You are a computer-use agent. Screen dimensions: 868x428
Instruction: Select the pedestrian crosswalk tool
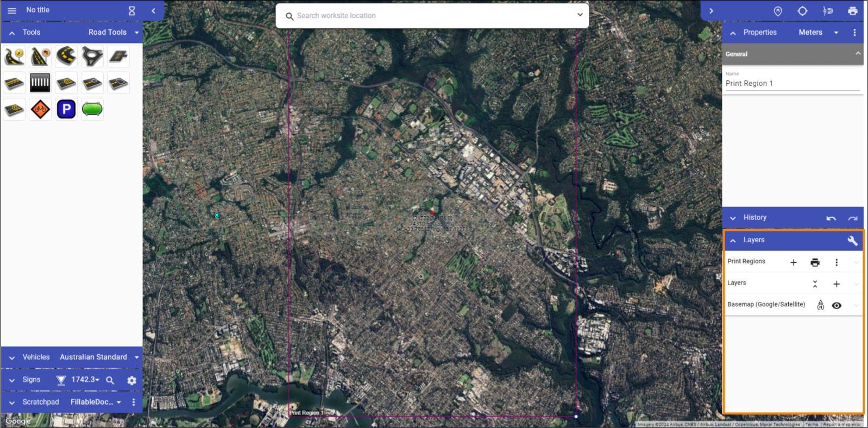point(40,83)
